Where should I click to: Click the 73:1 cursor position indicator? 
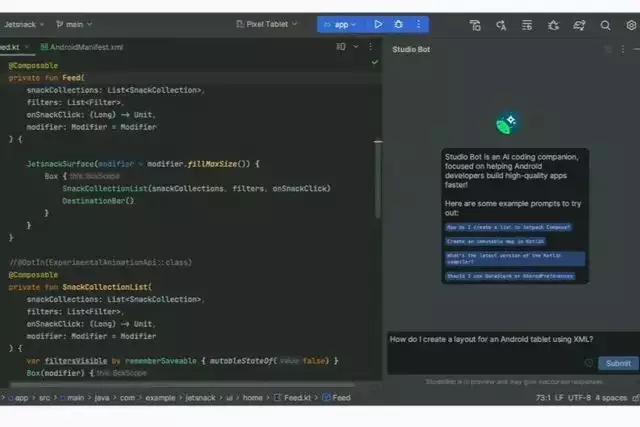543,398
